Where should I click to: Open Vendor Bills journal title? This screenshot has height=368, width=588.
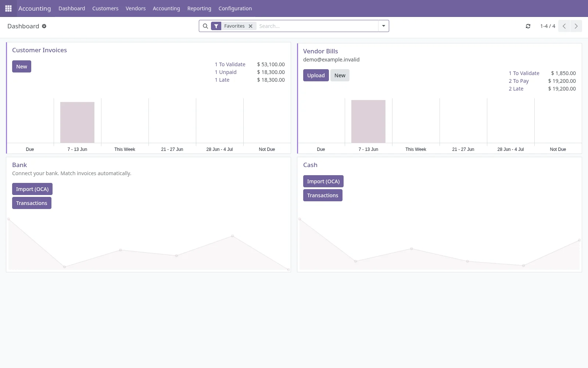pyautogui.click(x=320, y=51)
